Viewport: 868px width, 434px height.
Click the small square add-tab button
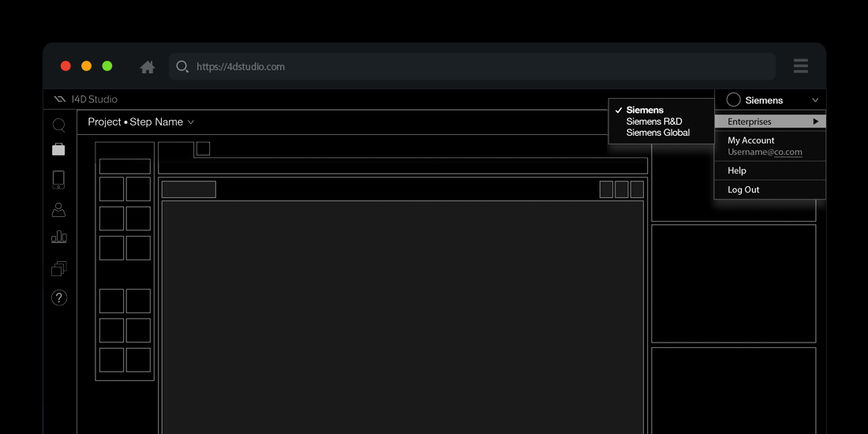pos(203,148)
